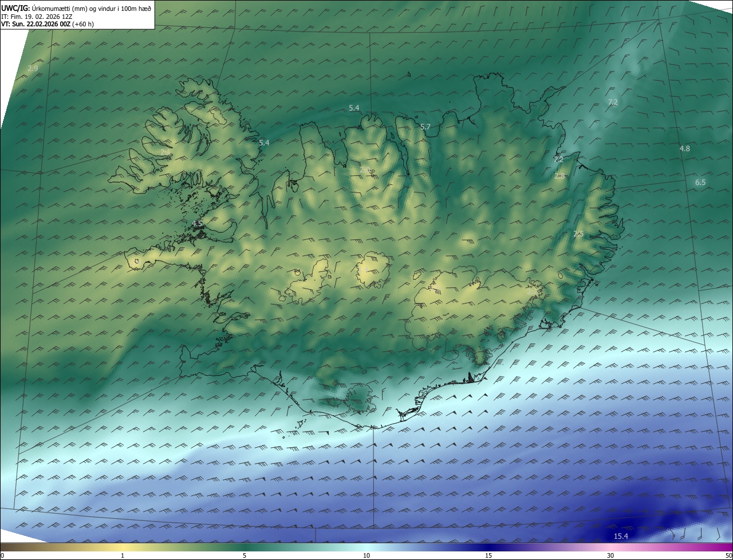Click the "5" tick label of the color scale
This screenshot has width=733, height=560.
245,555
